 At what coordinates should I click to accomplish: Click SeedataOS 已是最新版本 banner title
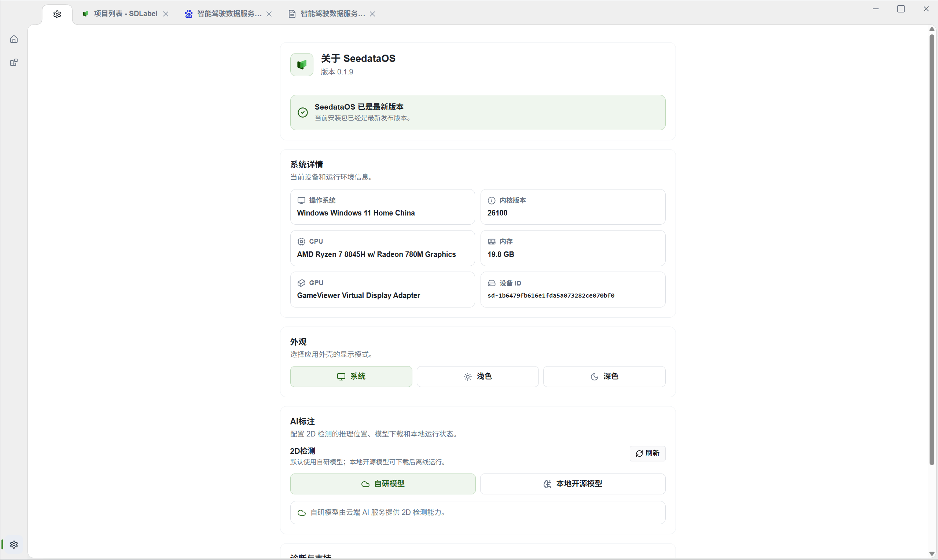[359, 107]
